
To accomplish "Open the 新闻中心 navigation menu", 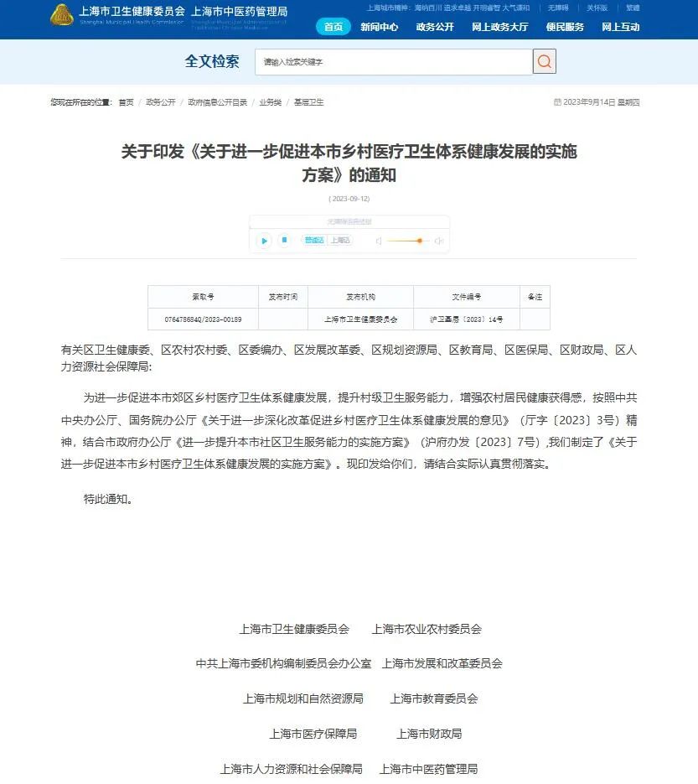I will (x=380, y=27).
